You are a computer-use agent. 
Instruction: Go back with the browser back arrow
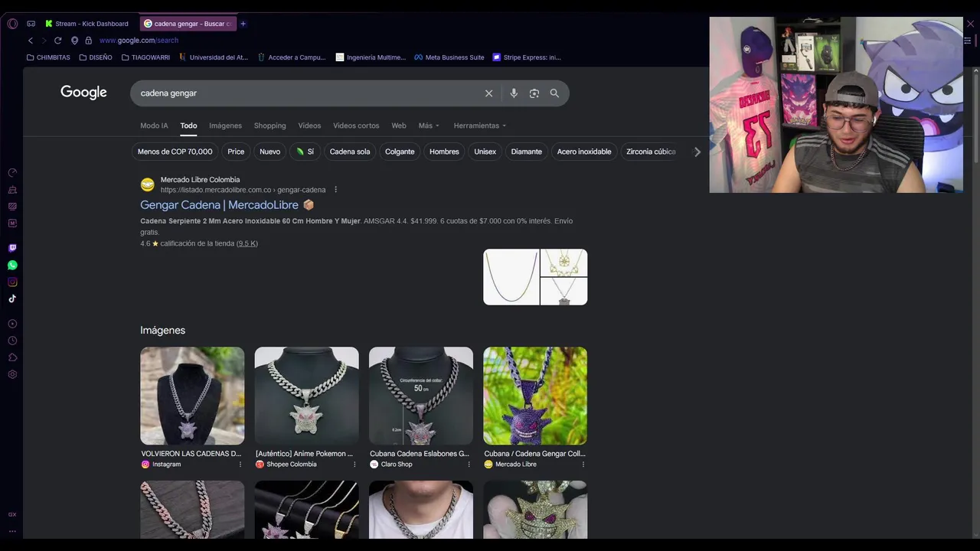pyautogui.click(x=31, y=41)
